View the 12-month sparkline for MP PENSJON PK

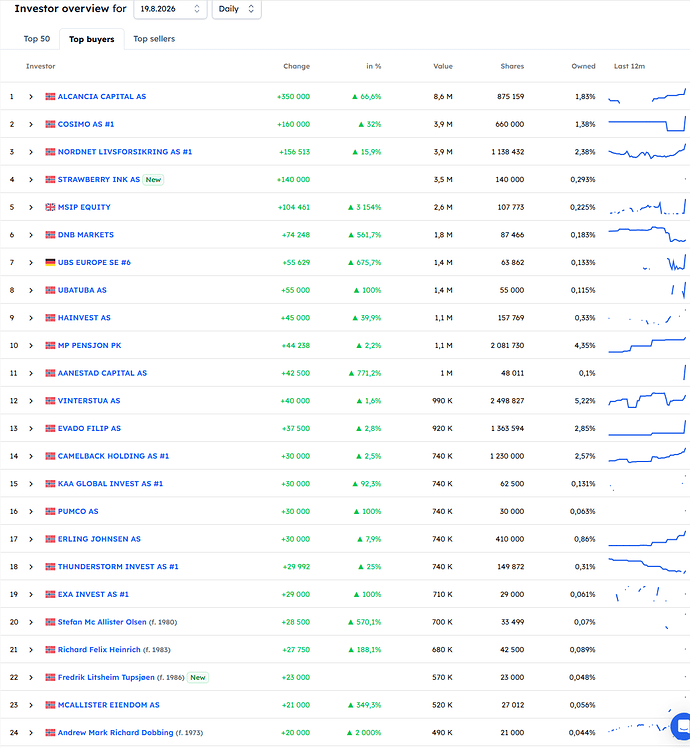[647, 345]
